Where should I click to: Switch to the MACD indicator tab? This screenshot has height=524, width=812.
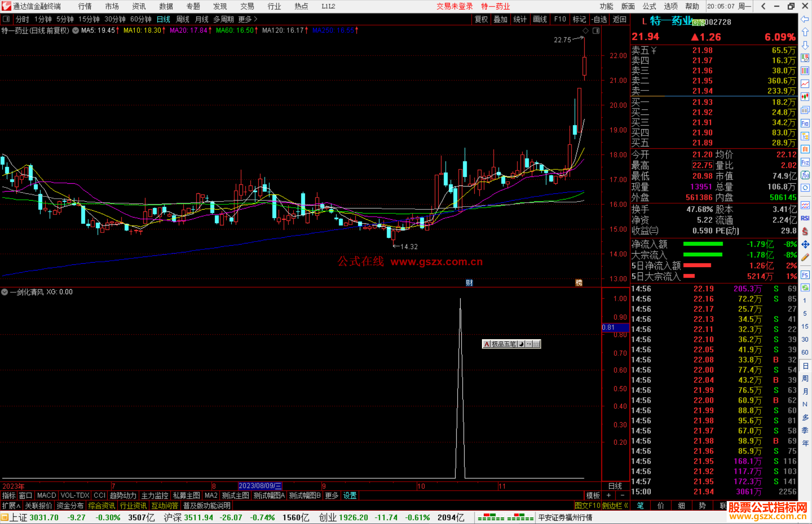point(47,495)
